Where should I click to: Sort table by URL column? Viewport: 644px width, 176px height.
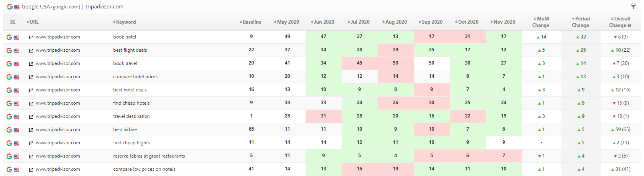(33, 22)
